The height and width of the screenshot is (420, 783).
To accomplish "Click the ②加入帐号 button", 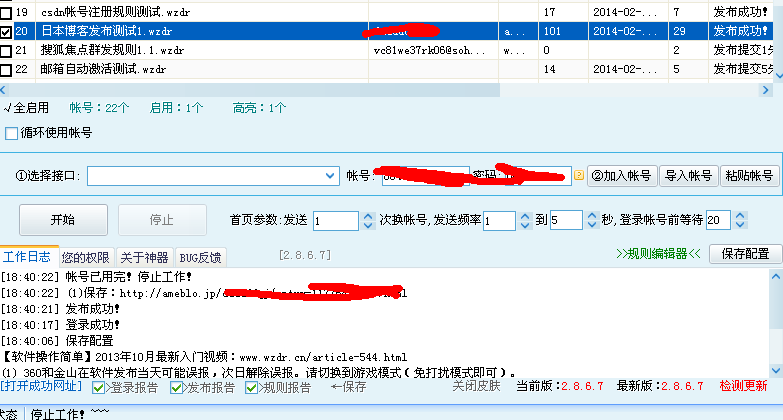I will pos(622,176).
